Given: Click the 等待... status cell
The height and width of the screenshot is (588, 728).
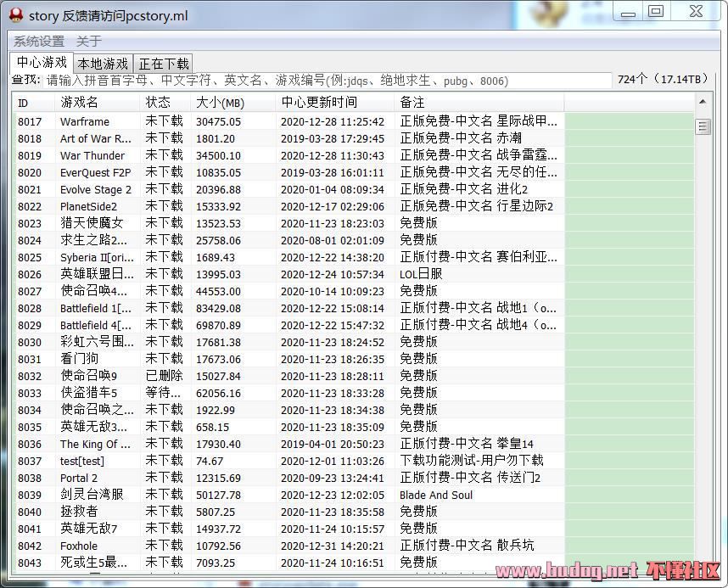Looking at the screenshot, I should tap(163, 393).
